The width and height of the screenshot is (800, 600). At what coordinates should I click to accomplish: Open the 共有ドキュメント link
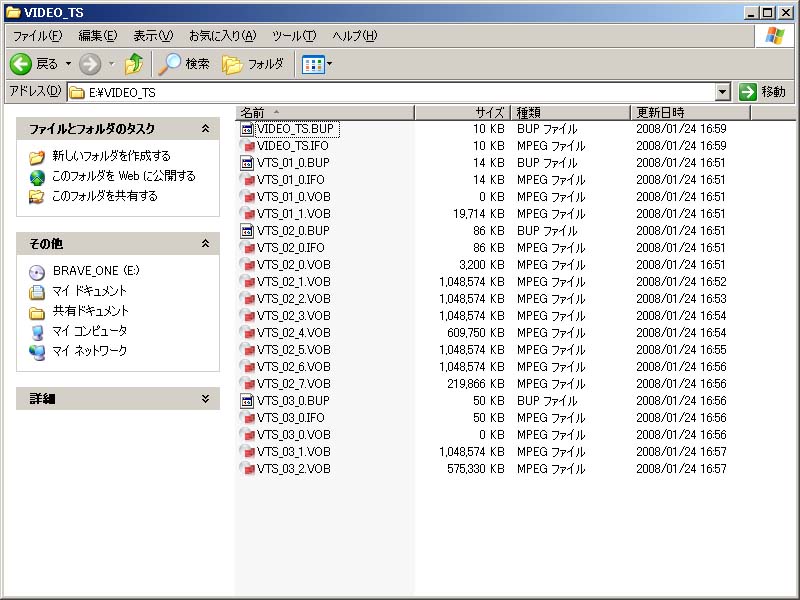[90, 311]
